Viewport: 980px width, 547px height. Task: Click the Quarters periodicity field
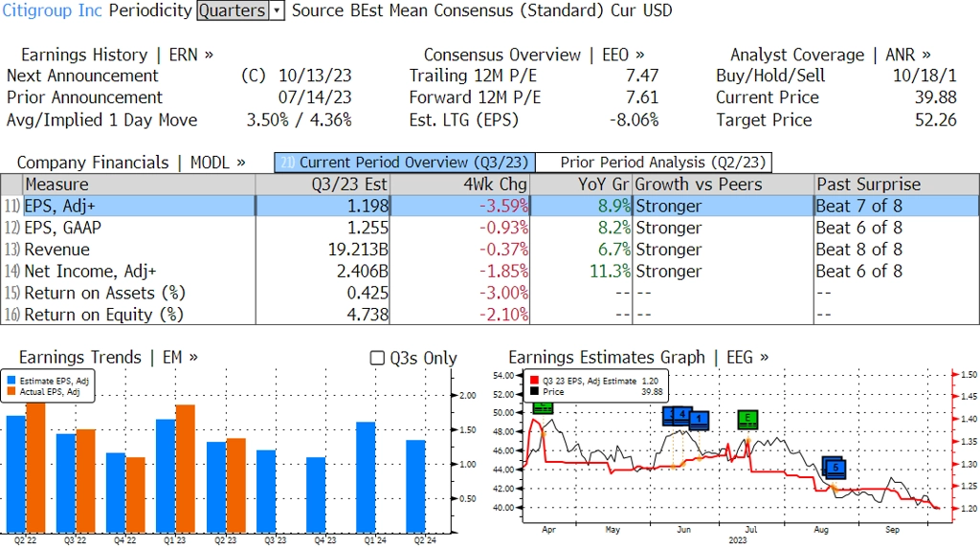(x=233, y=11)
